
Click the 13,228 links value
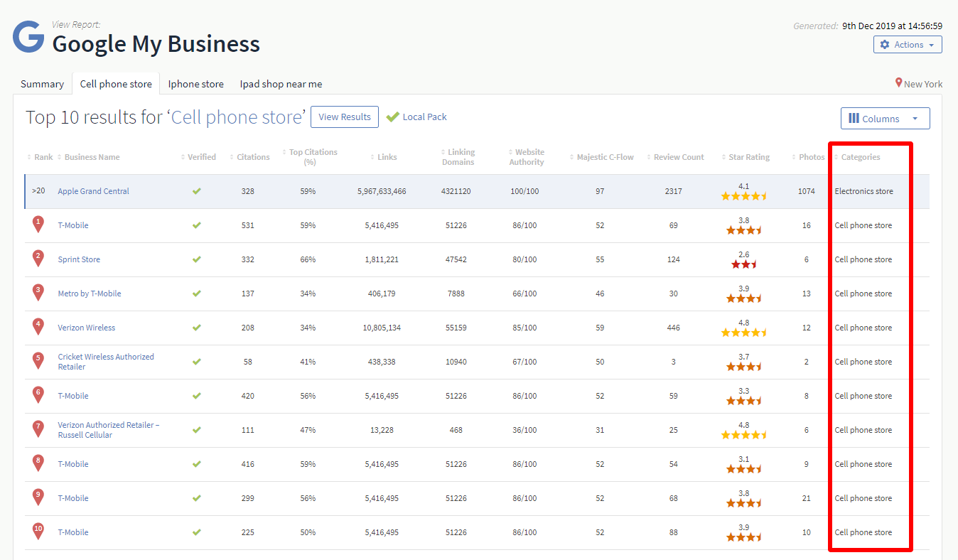pyautogui.click(x=382, y=430)
